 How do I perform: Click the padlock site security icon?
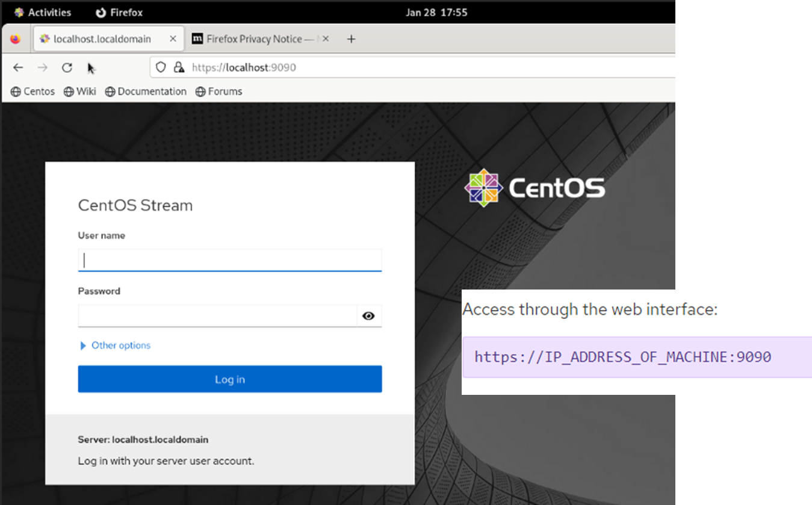[179, 67]
